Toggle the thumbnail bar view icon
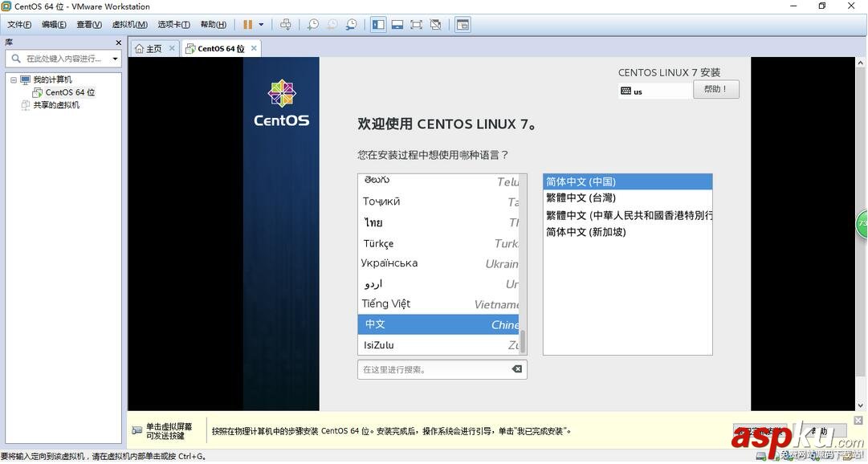Screen dimensions: 868x464 click(x=397, y=24)
